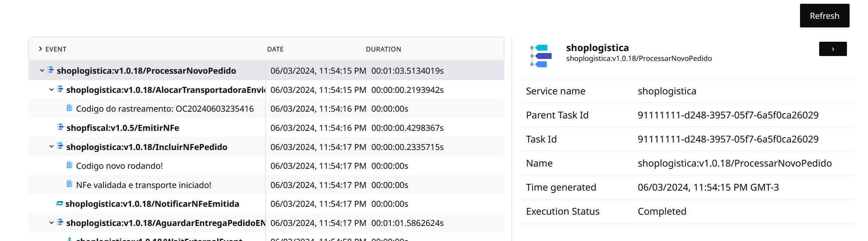The width and height of the screenshot is (868, 241).
Task: Click the arrow button beside shoplogistica header
Action: 832,49
